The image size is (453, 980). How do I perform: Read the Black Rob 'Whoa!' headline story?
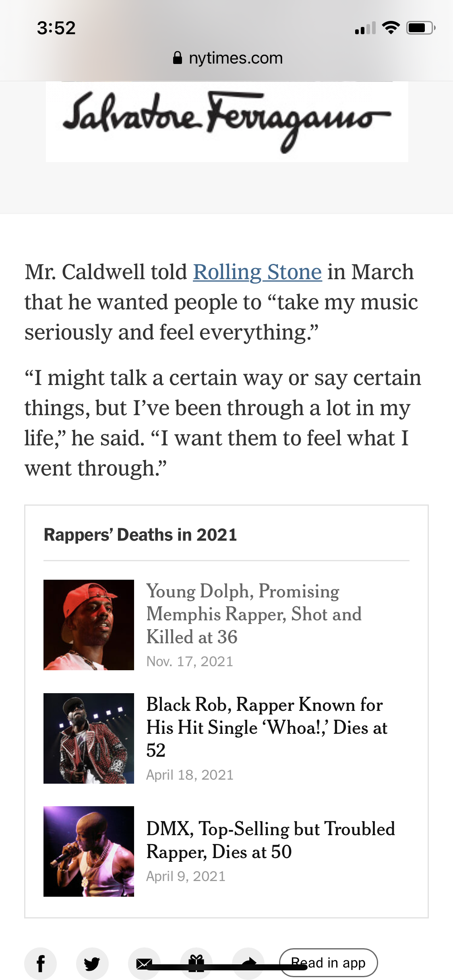click(x=267, y=727)
